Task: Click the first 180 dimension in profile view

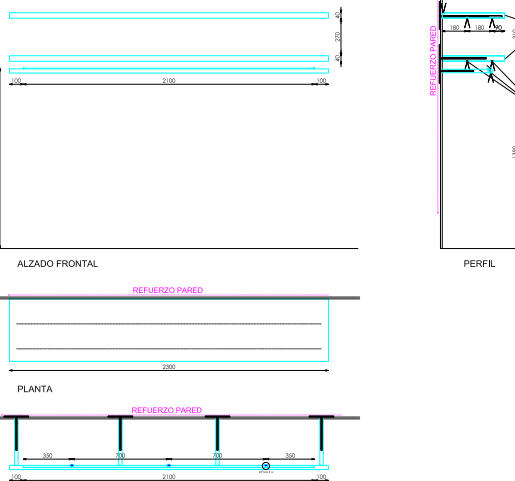Action: click(454, 28)
